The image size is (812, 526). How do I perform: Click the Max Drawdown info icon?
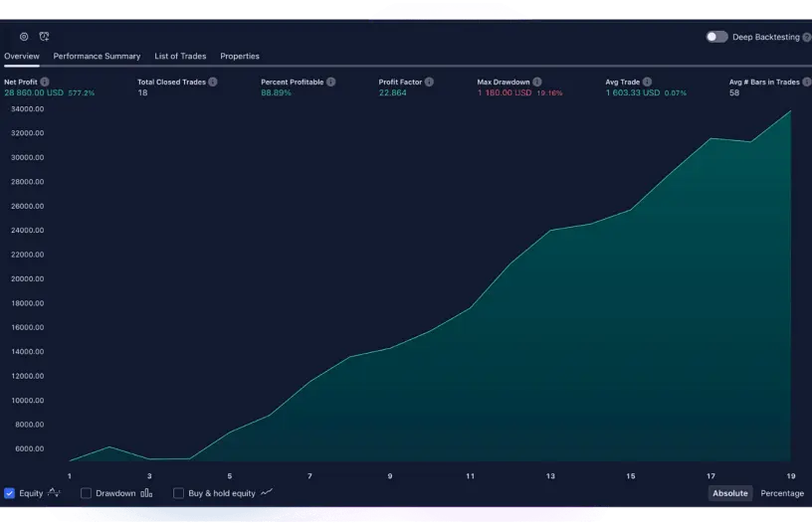tap(537, 83)
